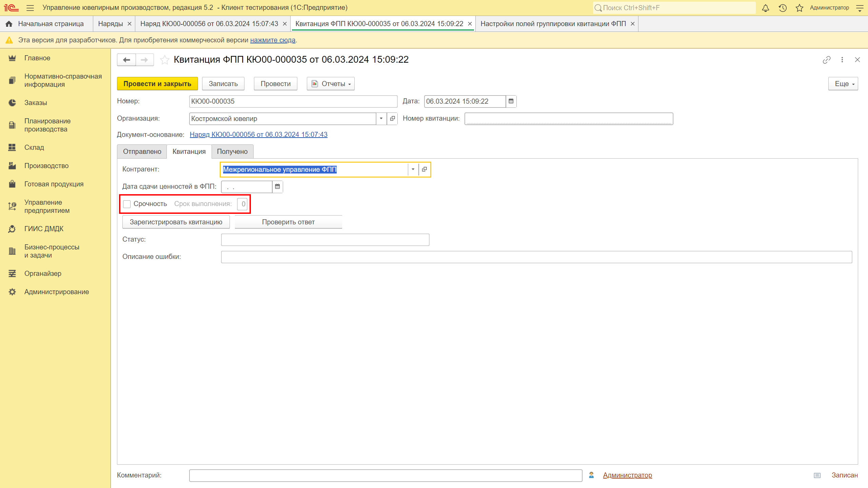Screen dimensions: 868x488
Task: Open the Наряд КЮ00-000056 base document link
Action: [258, 135]
